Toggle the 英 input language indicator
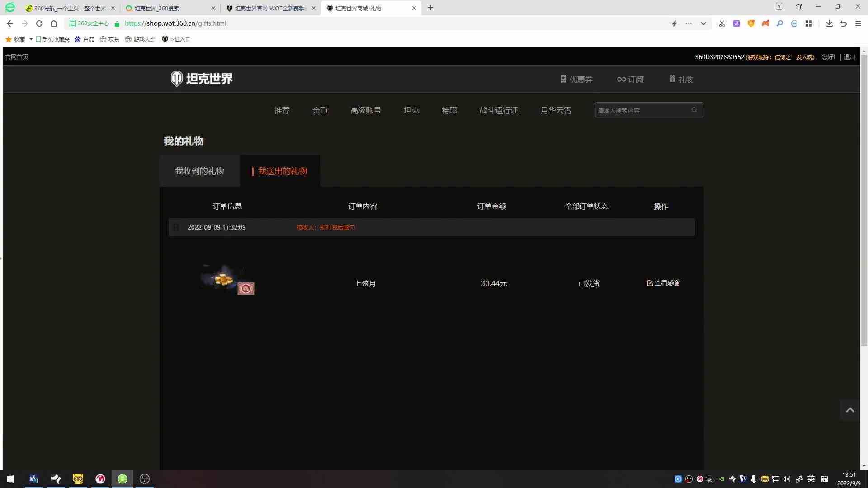Image resolution: width=868 pixels, height=488 pixels. click(x=811, y=479)
